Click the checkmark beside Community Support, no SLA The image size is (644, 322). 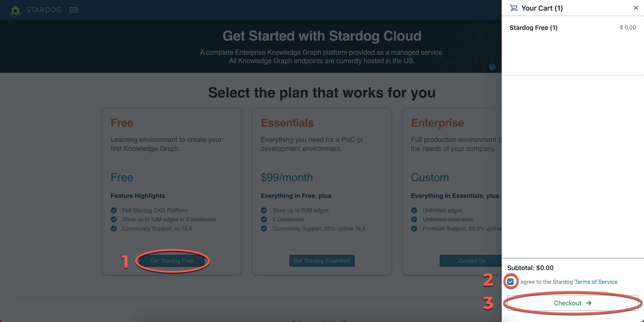tap(114, 228)
